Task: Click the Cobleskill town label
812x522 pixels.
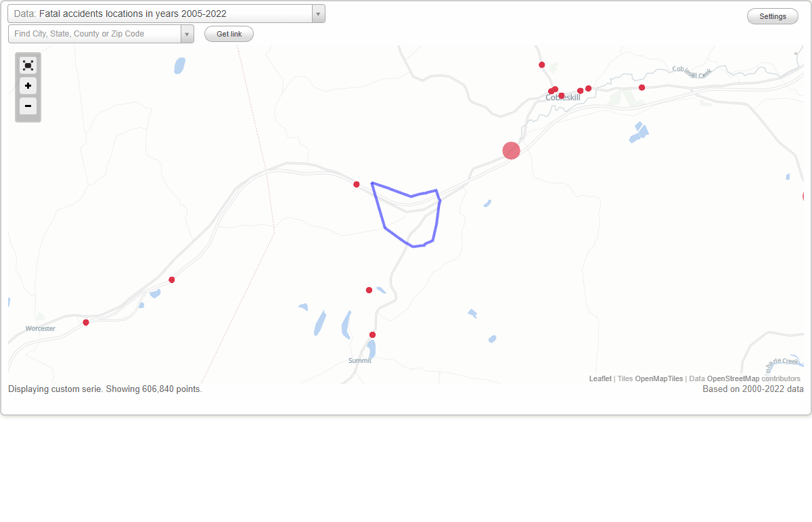Action: coord(563,97)
